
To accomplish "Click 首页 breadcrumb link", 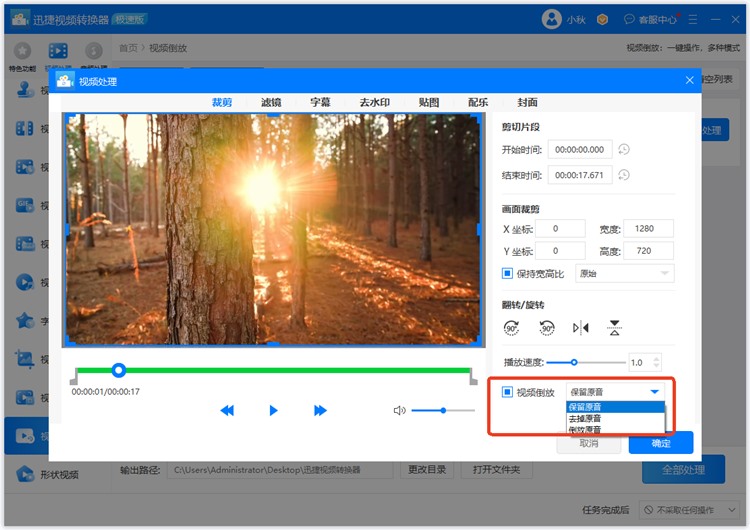I will (128, 48).
